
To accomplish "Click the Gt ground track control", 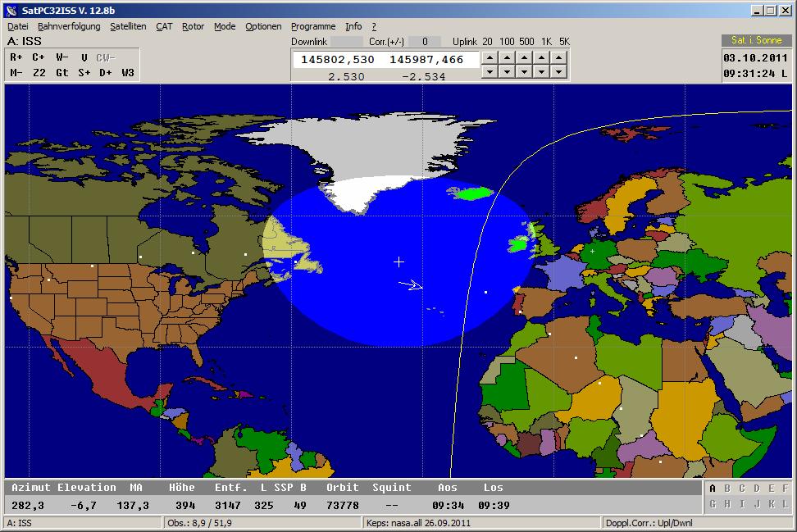I will (x=61, y=73).
